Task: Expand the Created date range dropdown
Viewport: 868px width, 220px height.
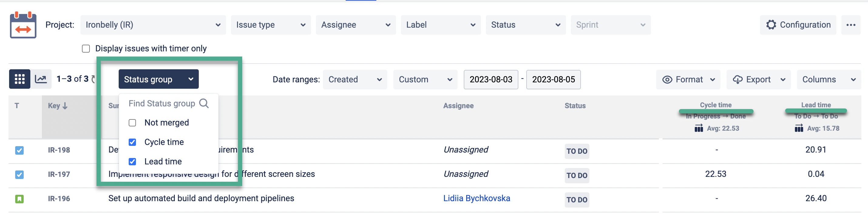Action: pyautogui.click(x=354, y=79)
